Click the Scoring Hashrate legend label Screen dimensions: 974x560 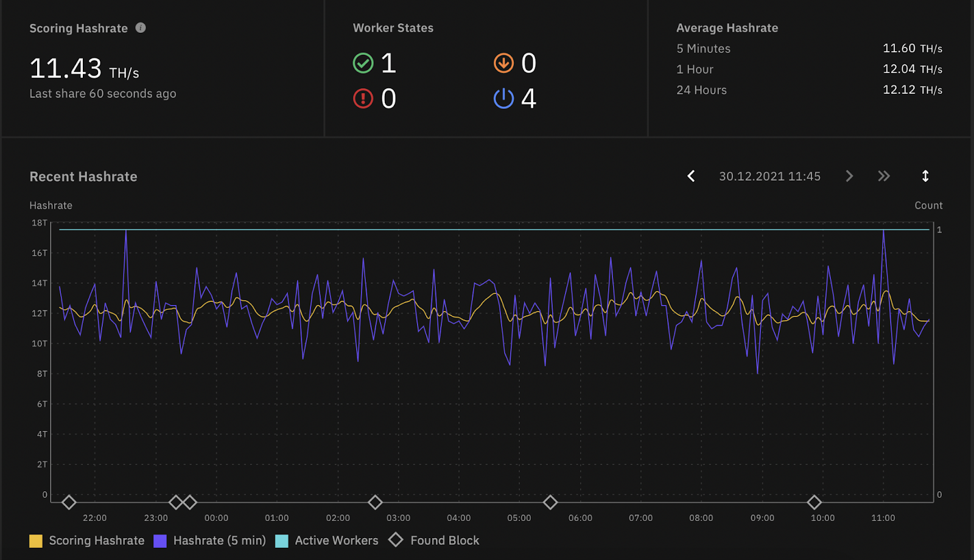point(97,541)
